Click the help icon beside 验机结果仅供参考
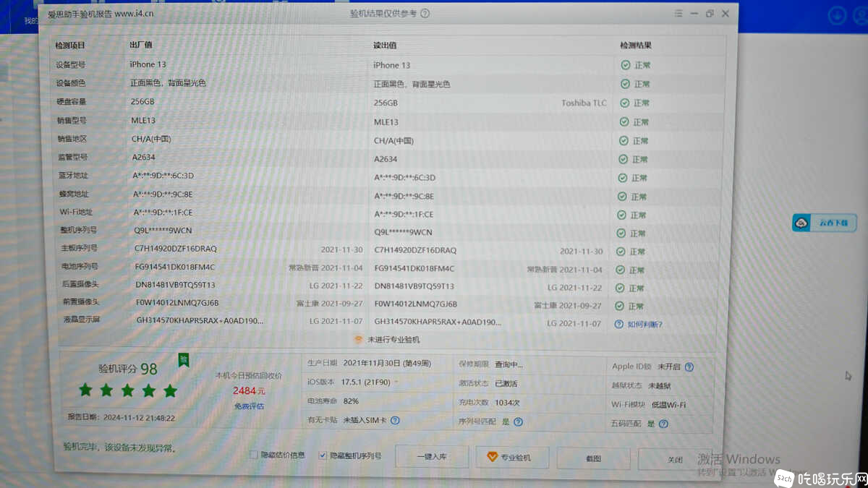The width and height of the screenshot is (868, 488). tap(425, 13)
